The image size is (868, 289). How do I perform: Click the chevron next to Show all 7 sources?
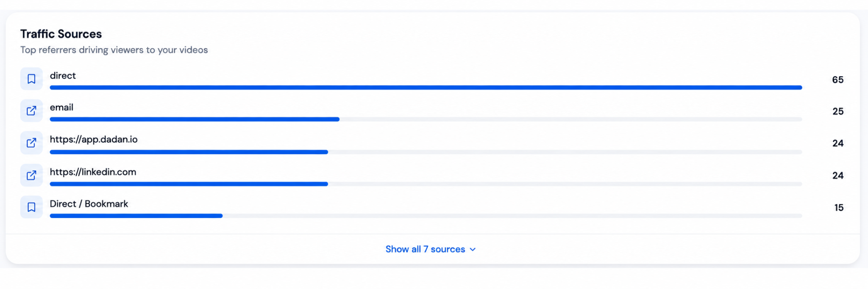473,250
